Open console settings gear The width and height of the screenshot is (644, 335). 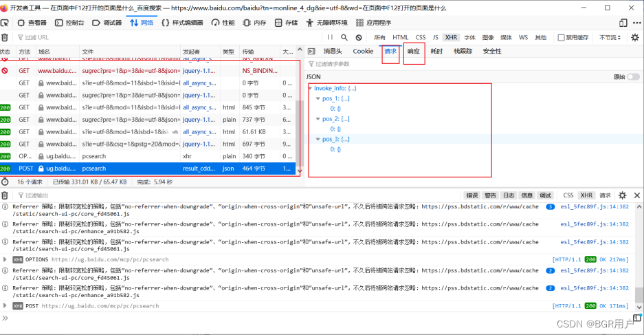click(x=623, y=195)
